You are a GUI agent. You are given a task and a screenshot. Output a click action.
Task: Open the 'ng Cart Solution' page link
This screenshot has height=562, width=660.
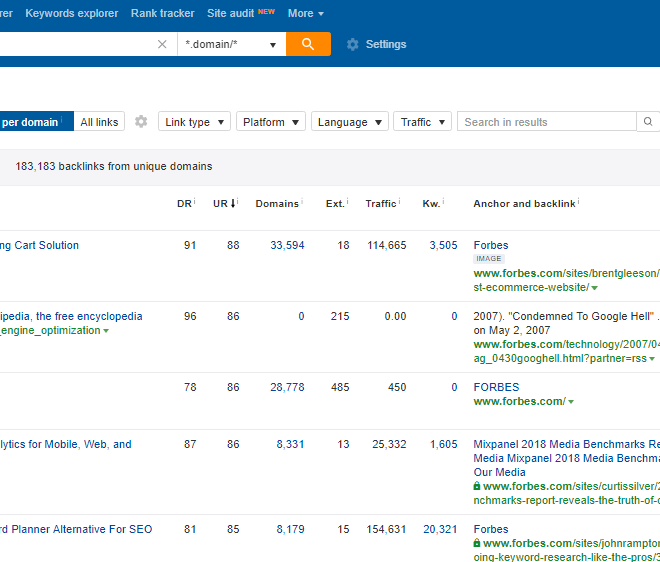click(39, 245)
